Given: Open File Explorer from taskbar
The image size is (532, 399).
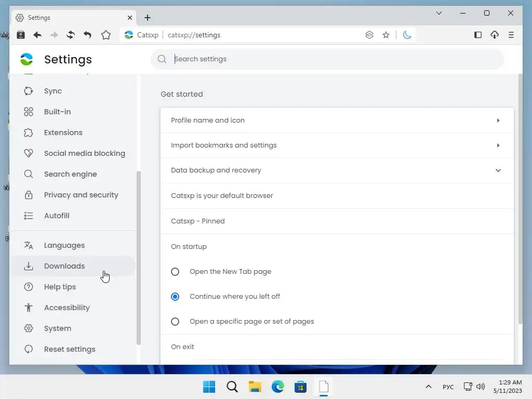Looking at the screenshot, I should click(x=255, y=387).
